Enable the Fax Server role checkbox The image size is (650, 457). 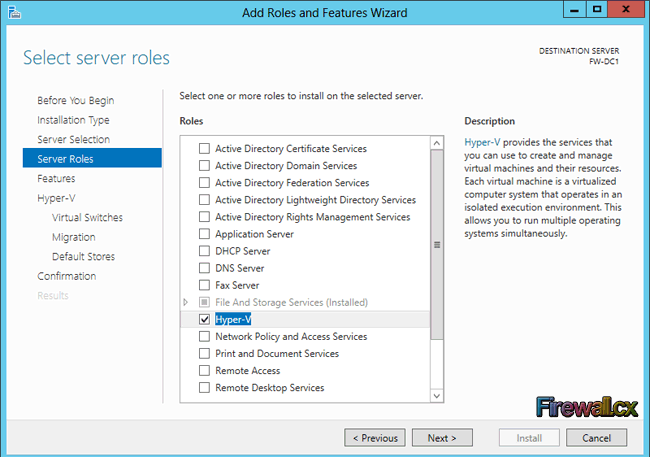(x=204, y=285)
